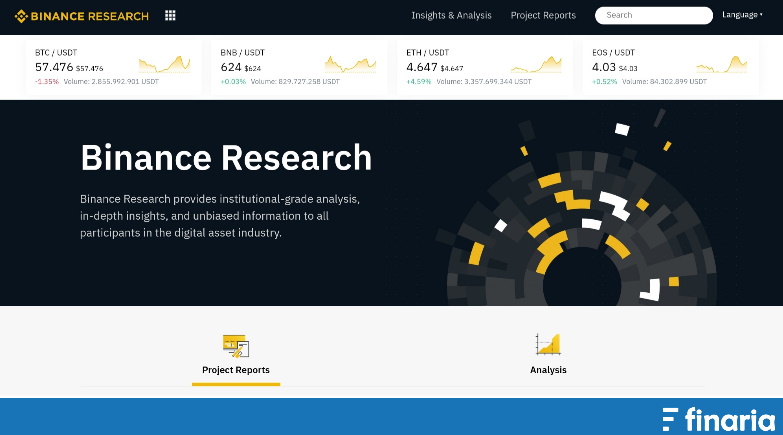The image size is (783, 435).
Task: Focus the Search input field
Action: tap(654, 15)
